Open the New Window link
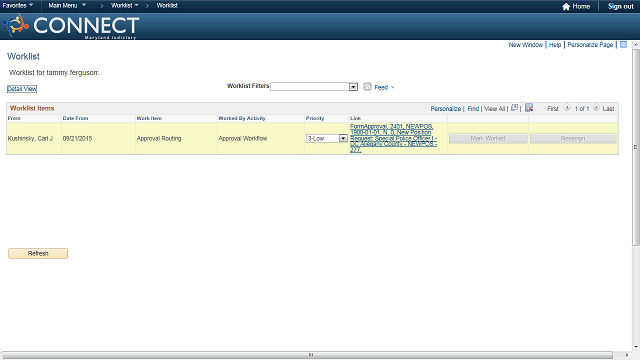The height and width of the screenshot is (360, 640). (526, 45)
